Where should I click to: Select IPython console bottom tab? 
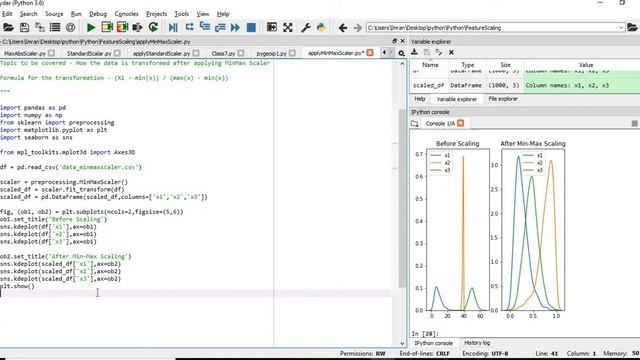coord(433,343)
